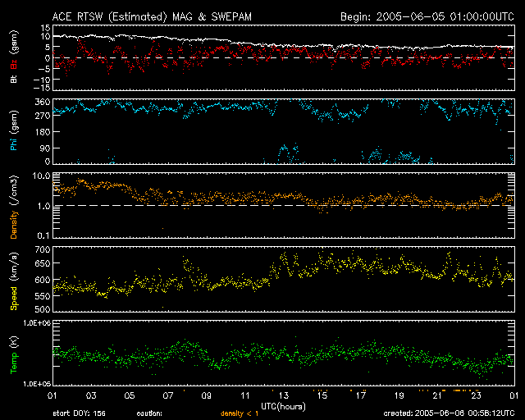Click the upper '1.0E+06' Temp axis label
525x420 pixels.
point(36,323)
